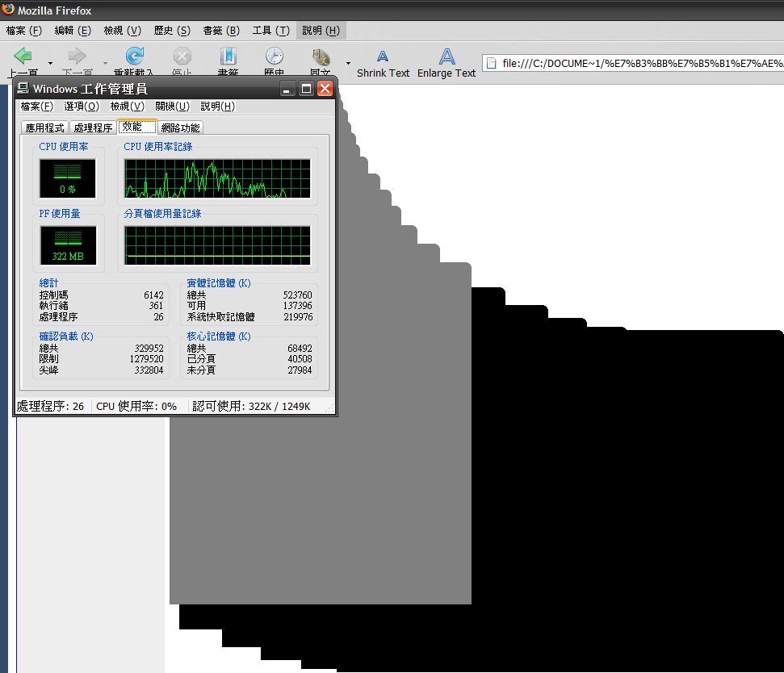Expand the Back button history dropdown arrow
The width and height of the screenshot is (784, 673).
[50, 63]
